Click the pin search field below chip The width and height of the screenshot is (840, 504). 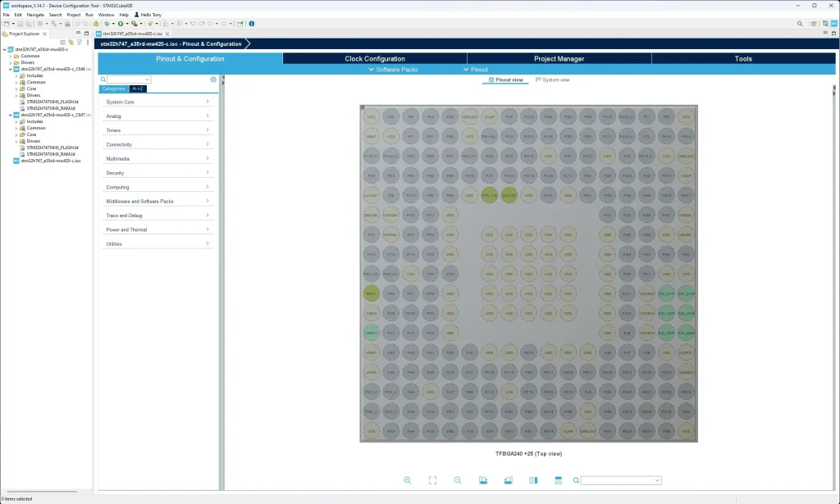click(620, 480)
